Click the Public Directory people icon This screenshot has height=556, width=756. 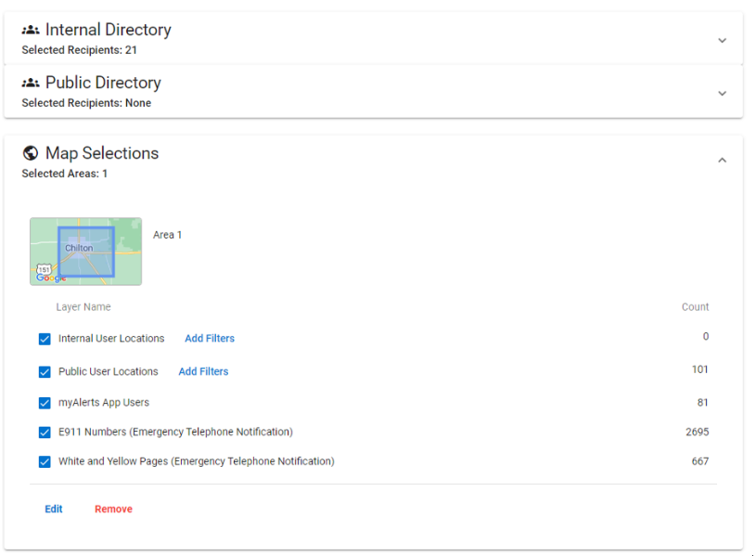[31, 83]
